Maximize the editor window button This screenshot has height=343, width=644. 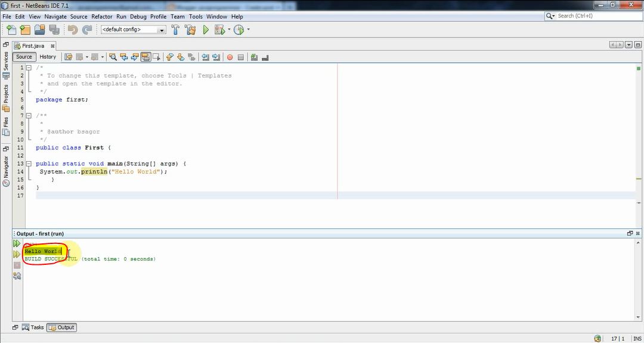point(638,45)
